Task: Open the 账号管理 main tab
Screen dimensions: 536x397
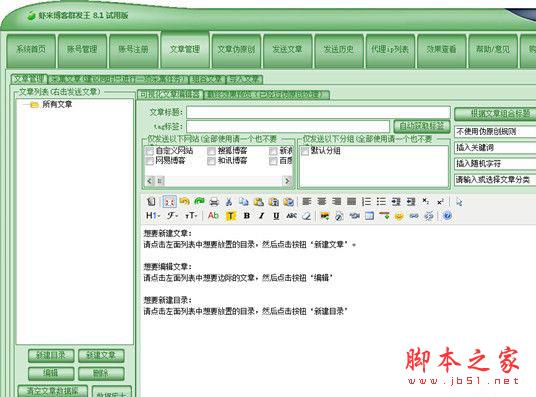Action: coord(82,50)
